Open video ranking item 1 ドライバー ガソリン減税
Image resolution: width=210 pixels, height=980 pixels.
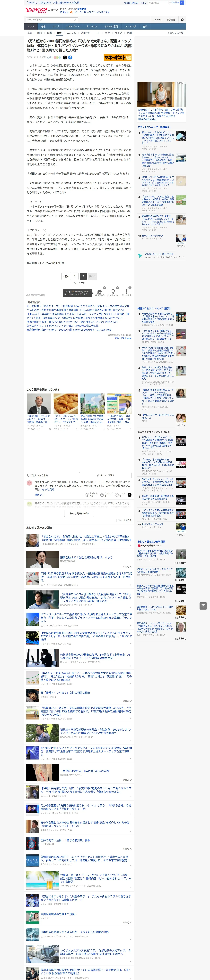(x=158, y=442)
